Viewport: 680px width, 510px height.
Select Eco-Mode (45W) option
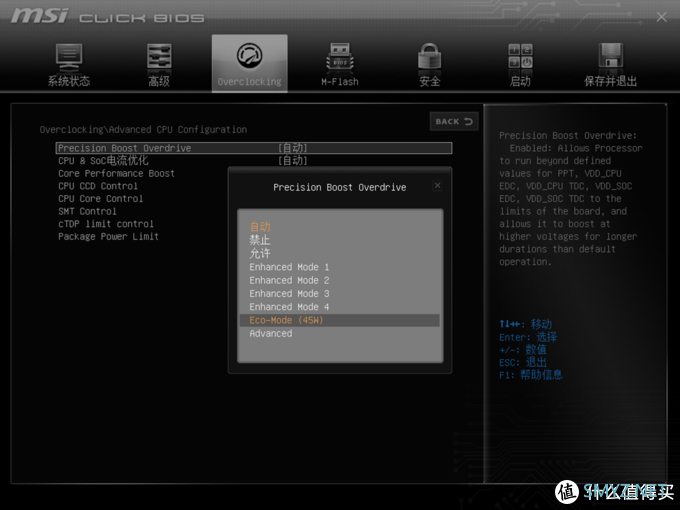point(340,320)
